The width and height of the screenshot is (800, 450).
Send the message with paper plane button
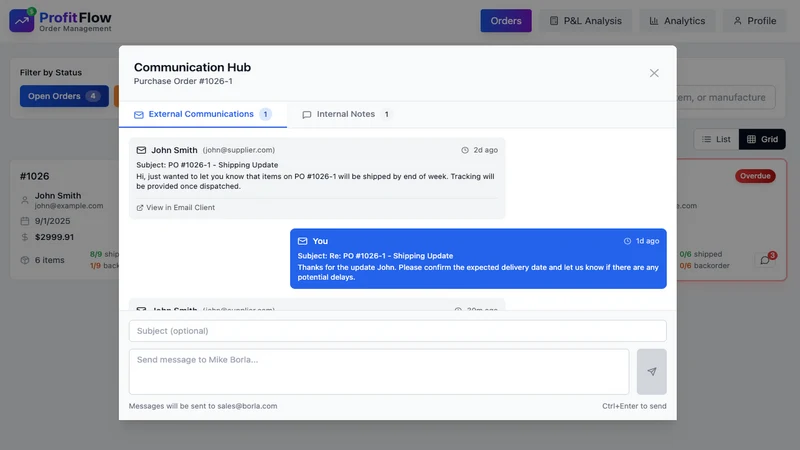(652, 371)
